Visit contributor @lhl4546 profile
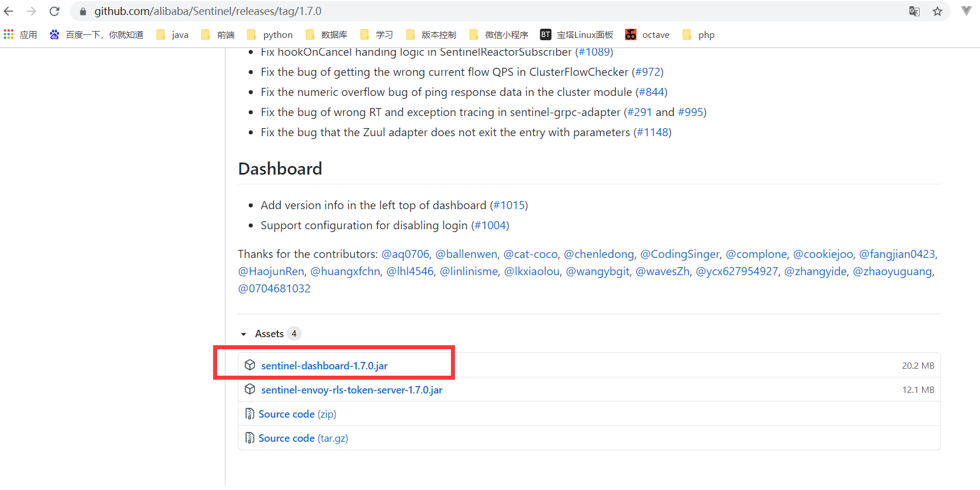This screenshot has height=490, width=980. [410, 271]
